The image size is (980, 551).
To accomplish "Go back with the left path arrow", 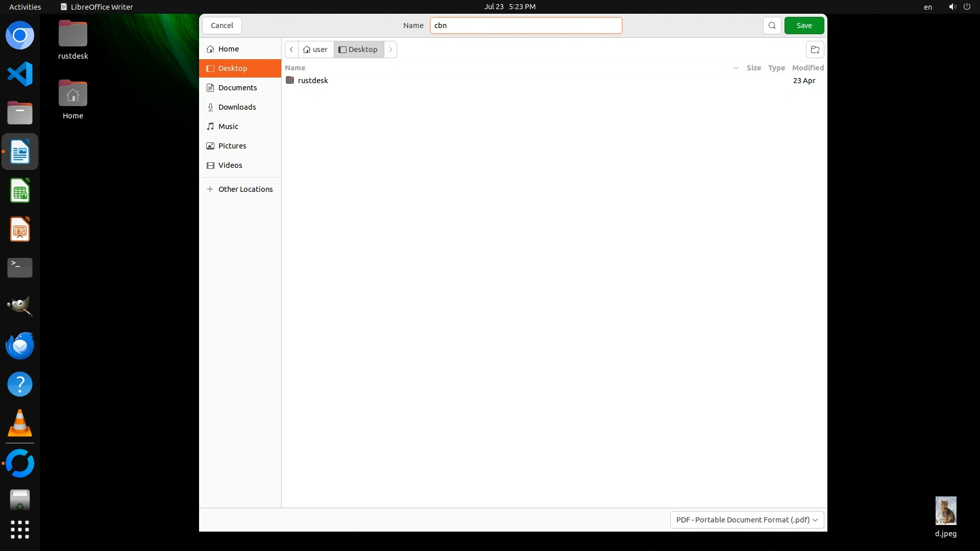I will 291,49.
